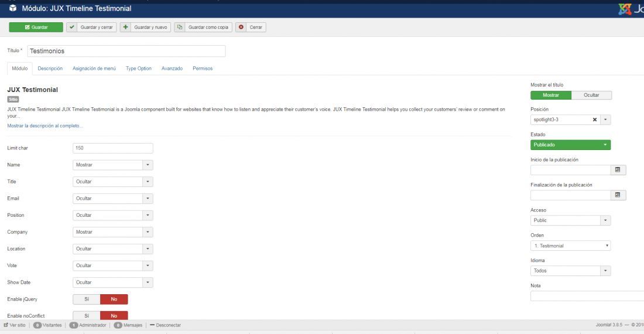Open the Estado Publicado dropdown
Viewport: 644px width, 334px height.
[x=570, y=145]
